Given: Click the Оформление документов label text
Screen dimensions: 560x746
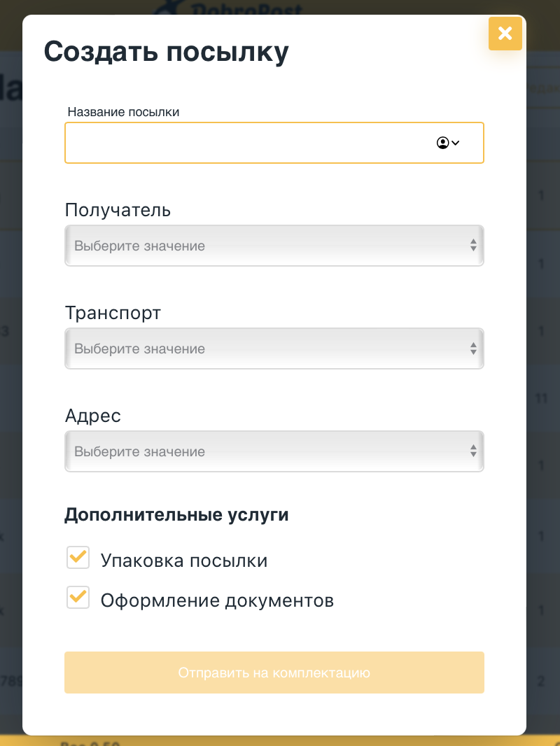Looking at the screenshot, I should pyautogui.click(x=217, y=600).
